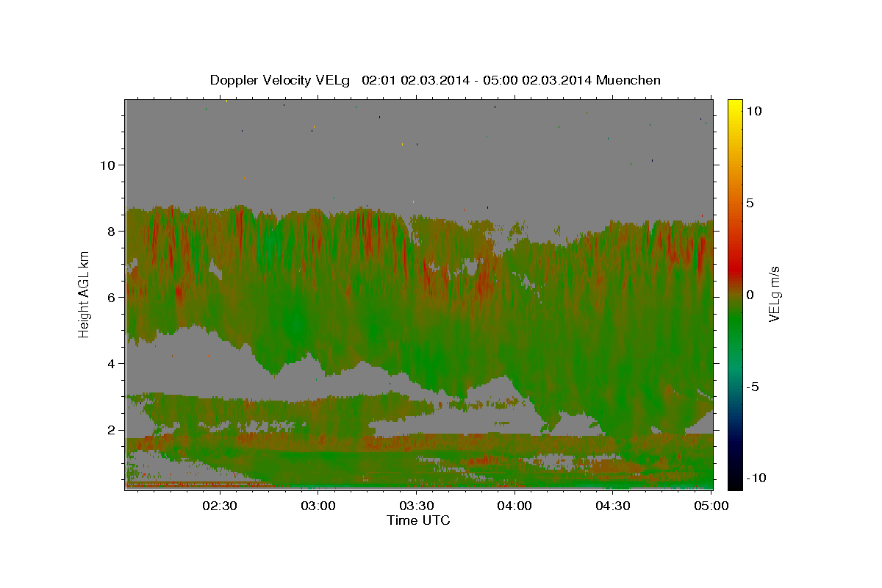
Task: Click the height tick label 10
Action: (107, 165)
